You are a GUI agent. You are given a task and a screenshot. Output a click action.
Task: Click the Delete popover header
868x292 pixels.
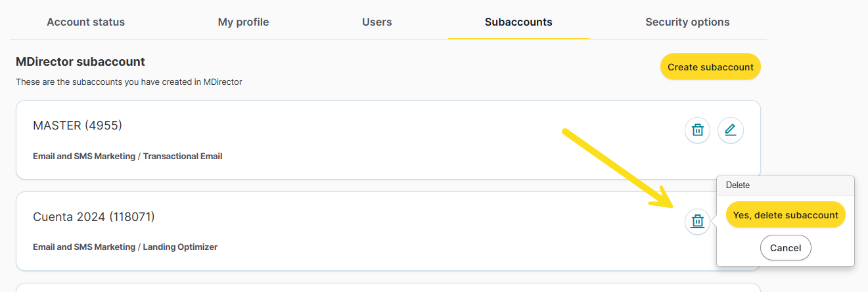[x=785, y=185]
